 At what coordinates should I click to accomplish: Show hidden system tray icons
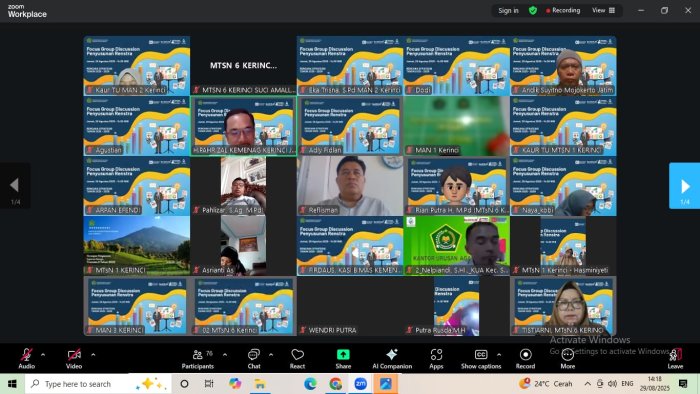(588, 384)
